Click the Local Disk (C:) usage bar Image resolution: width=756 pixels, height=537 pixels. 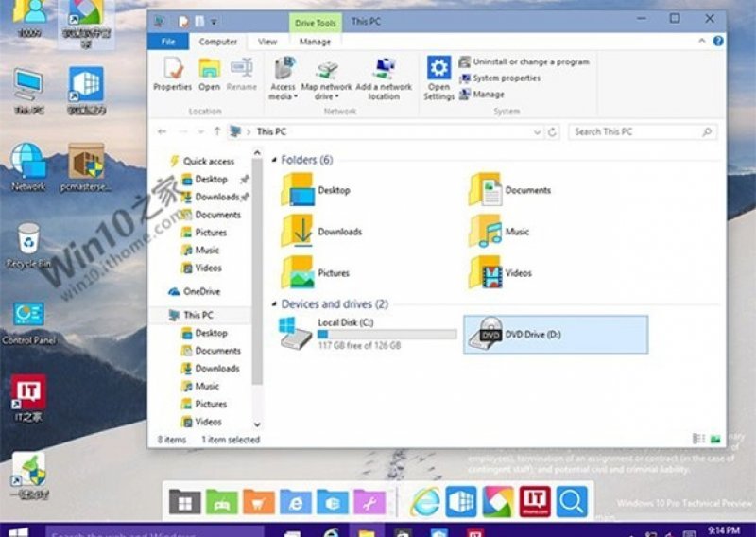(x=387, y=335)
